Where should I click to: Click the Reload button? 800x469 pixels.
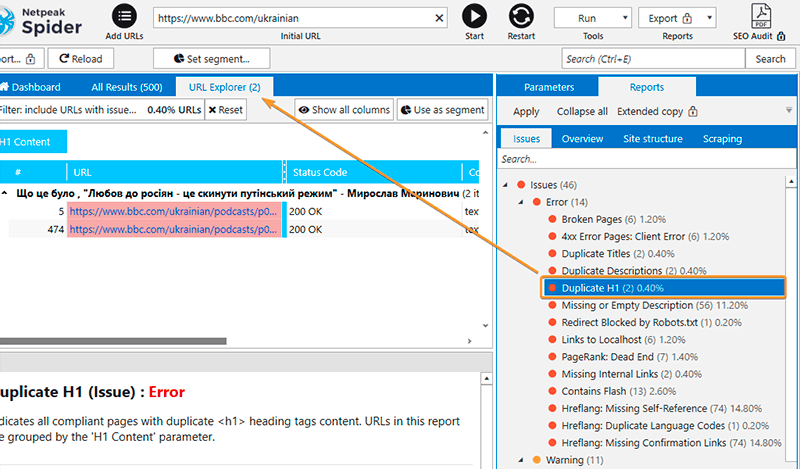pyautogui.click(x=81, y=59)
